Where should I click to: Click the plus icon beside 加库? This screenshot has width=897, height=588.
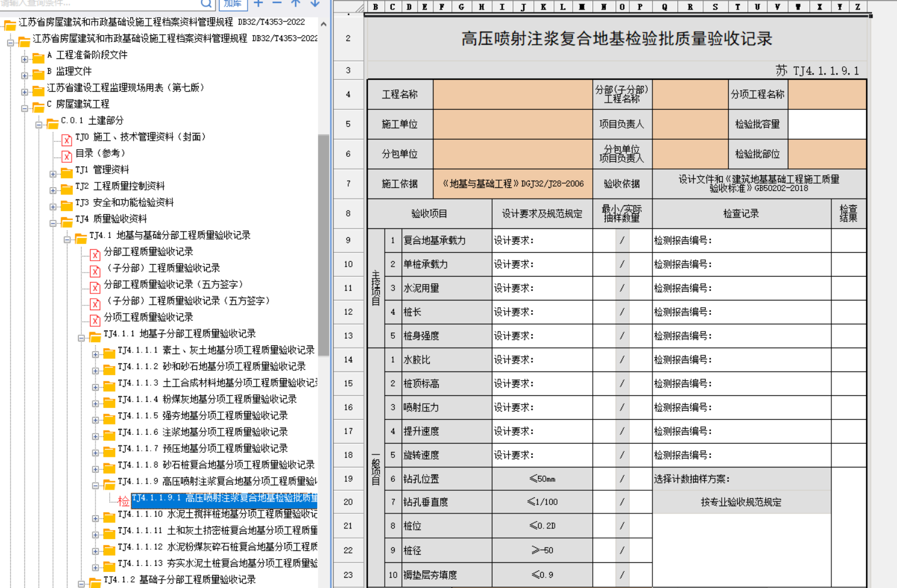[258, 4]
